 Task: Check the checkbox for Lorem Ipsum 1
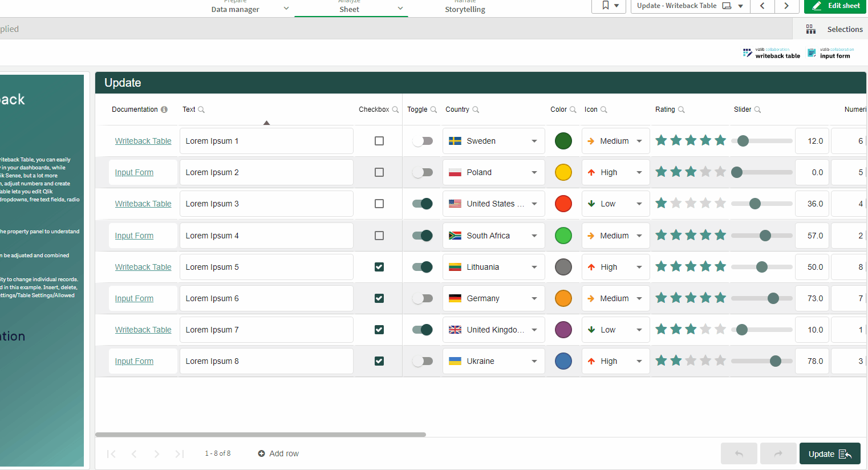click(x=379, y=141)
